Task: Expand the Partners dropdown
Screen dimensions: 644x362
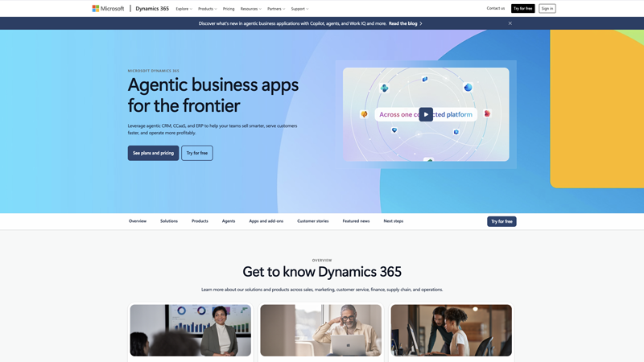Action: pyautogui.click(x=276, y=9)
